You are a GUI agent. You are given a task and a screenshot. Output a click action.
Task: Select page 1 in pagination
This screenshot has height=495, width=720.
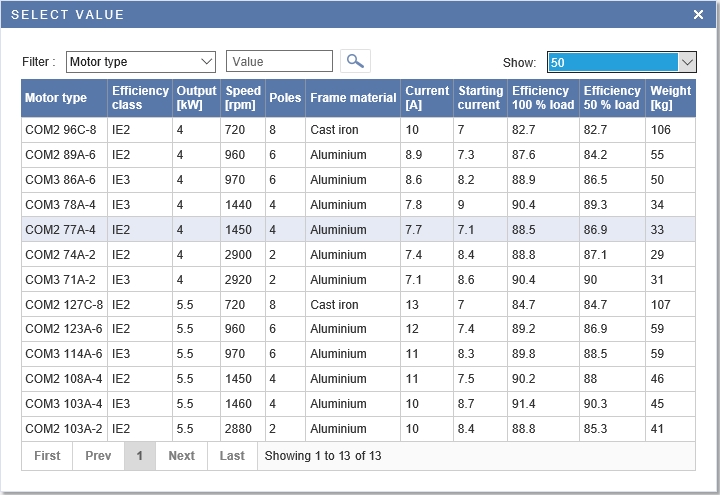140,456
